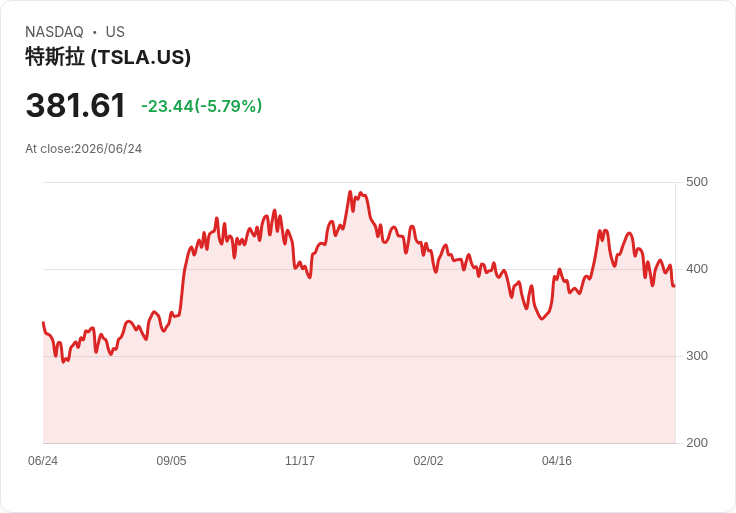
Task: Click the 500 y-axis price label
Action: (697, 182)
